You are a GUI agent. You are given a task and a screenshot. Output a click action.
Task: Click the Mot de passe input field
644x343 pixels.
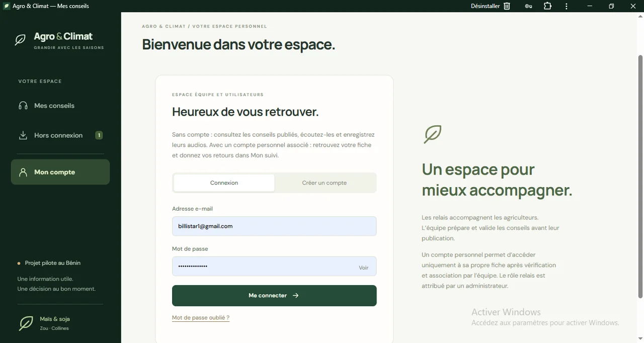click(x=274, y=267)
